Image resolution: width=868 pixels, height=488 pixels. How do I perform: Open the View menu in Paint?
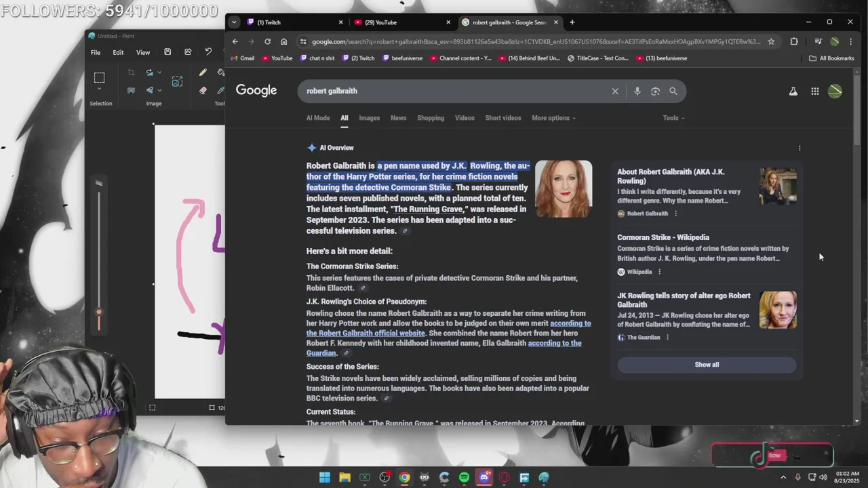tap(143, 52)
